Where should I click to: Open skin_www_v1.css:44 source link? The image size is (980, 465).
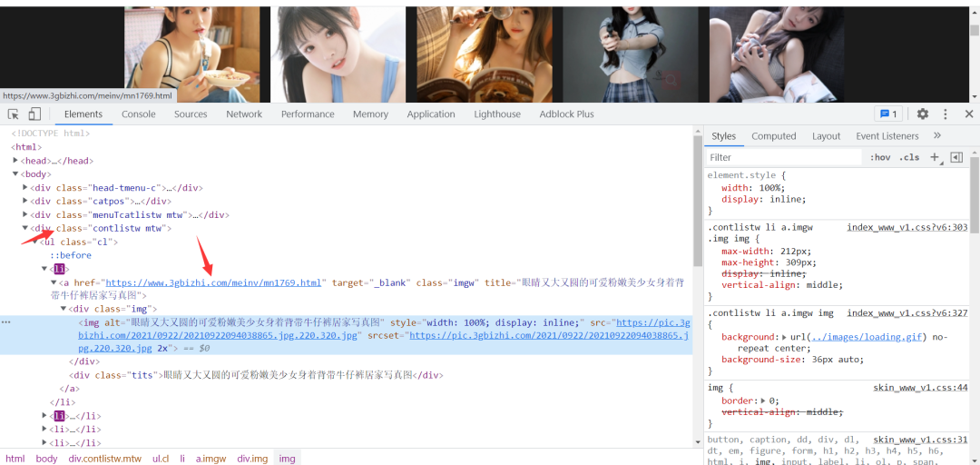(x=920, y=388)
